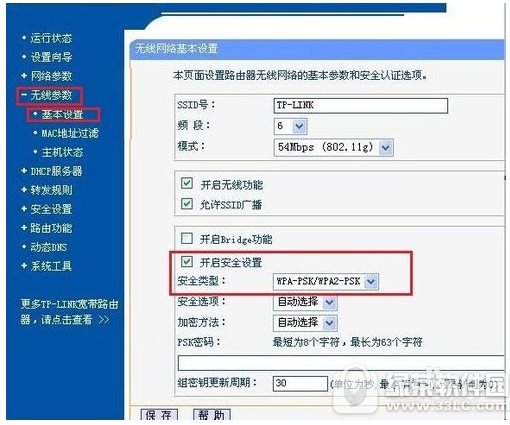Expand 网络参数 menu

[x=51, y=76]
